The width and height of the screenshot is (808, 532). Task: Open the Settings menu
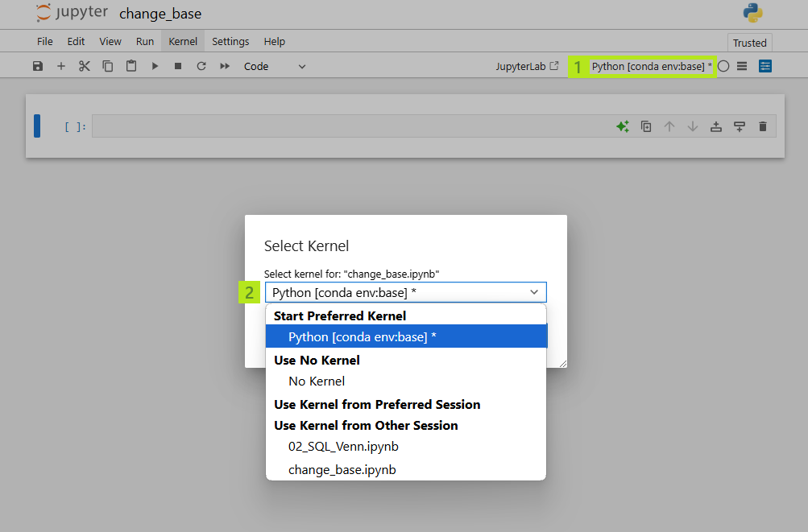(x=230, y=41)
